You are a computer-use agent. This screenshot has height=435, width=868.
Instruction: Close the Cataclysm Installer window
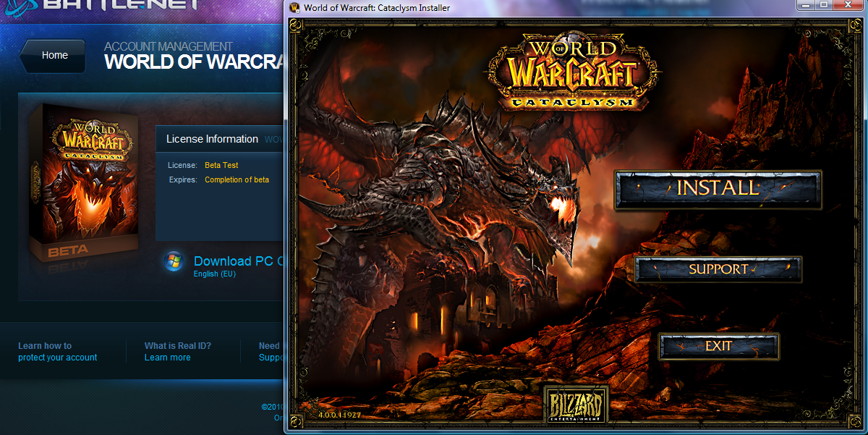tap(849, 6)
